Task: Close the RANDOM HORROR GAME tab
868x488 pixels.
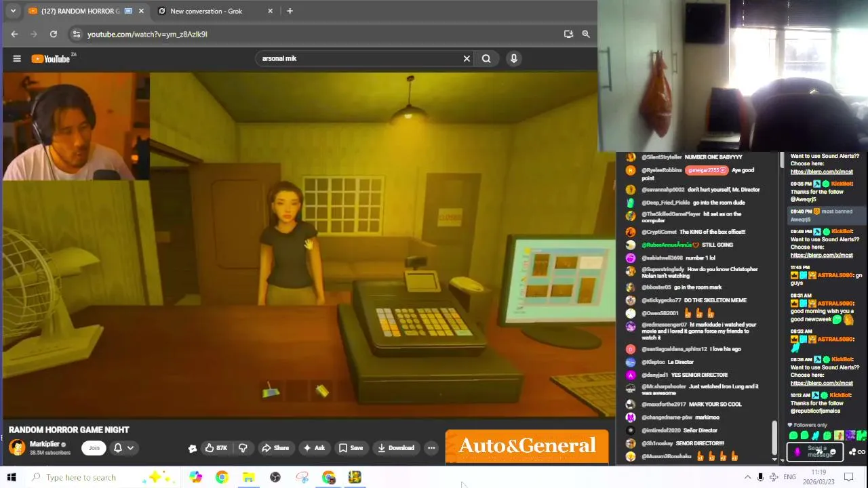Action: pos(141,11)
